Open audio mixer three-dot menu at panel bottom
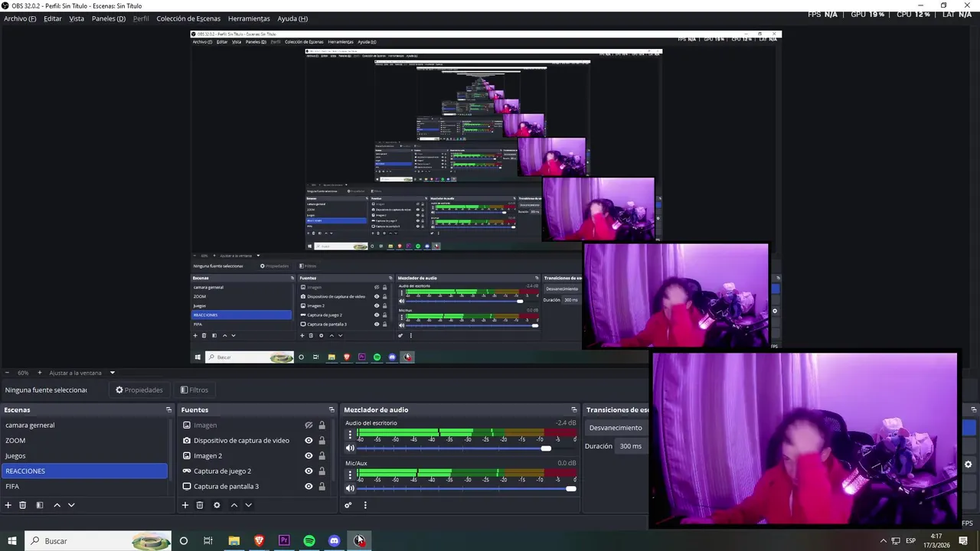The width and height of the screenshot is (980, 551). 365,505
